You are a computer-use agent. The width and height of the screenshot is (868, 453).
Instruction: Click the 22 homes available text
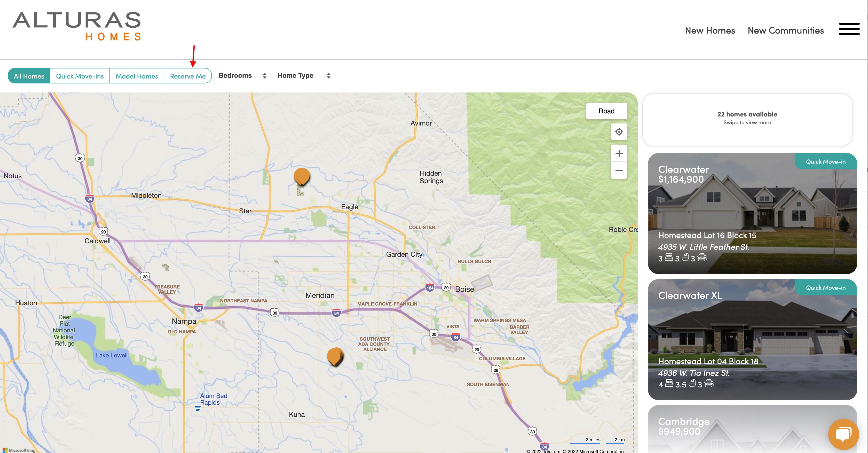point(747,114)
